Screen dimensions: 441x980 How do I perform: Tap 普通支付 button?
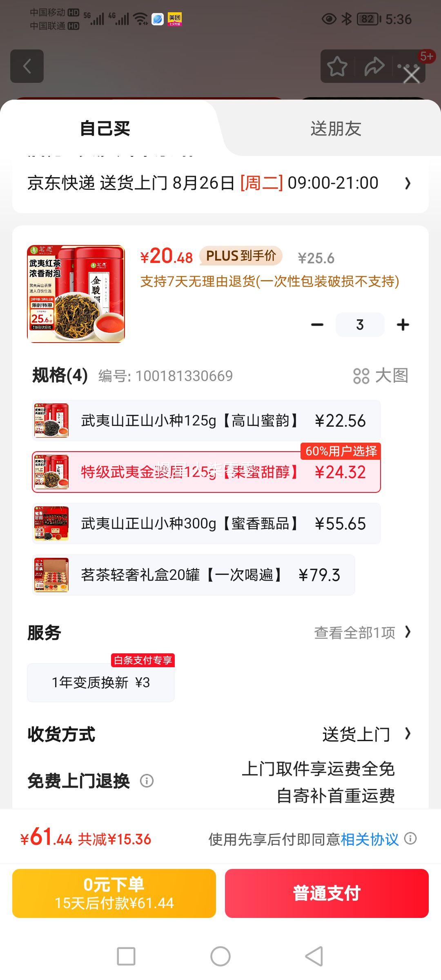click(x=327, y=893)
